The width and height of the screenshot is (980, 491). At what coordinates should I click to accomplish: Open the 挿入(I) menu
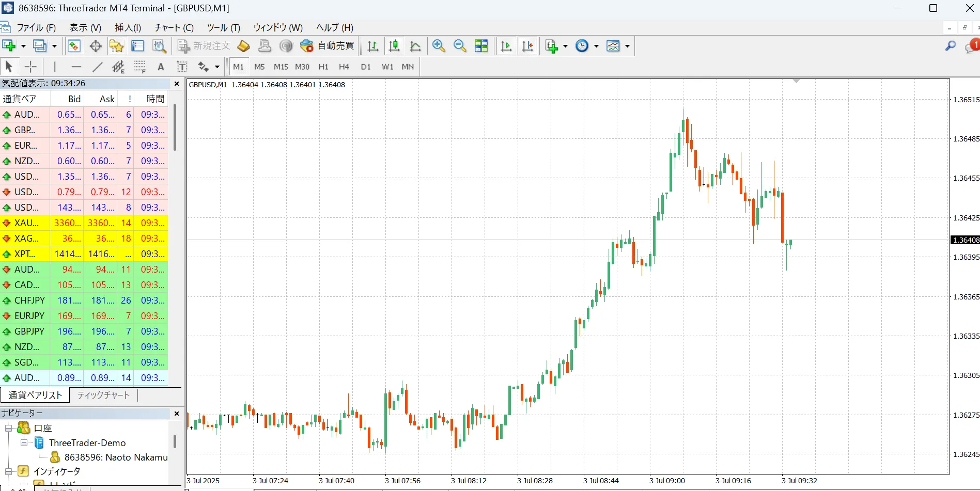pyautogui.click(x=128, y=28)
